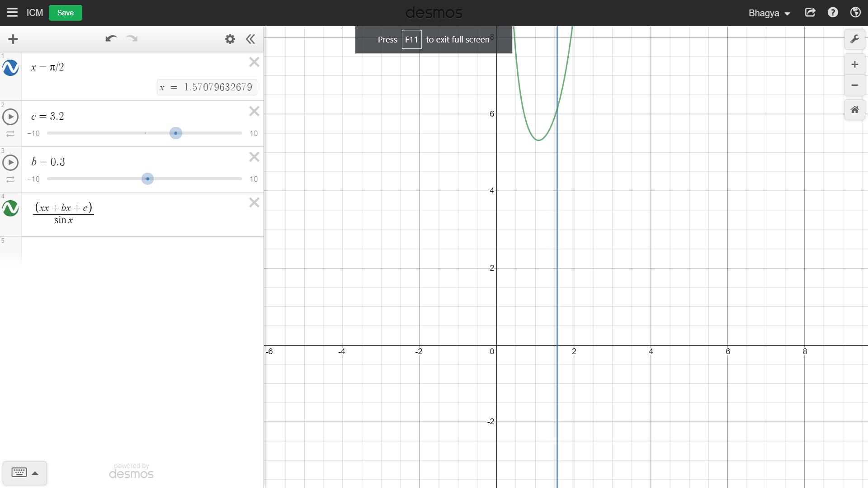868x488 pixels.
Task: Open graph settings wrench
Action: click(854, 39)
